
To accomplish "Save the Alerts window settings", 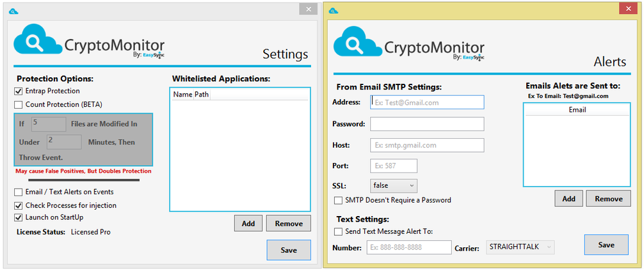I will tap(606, 245).
